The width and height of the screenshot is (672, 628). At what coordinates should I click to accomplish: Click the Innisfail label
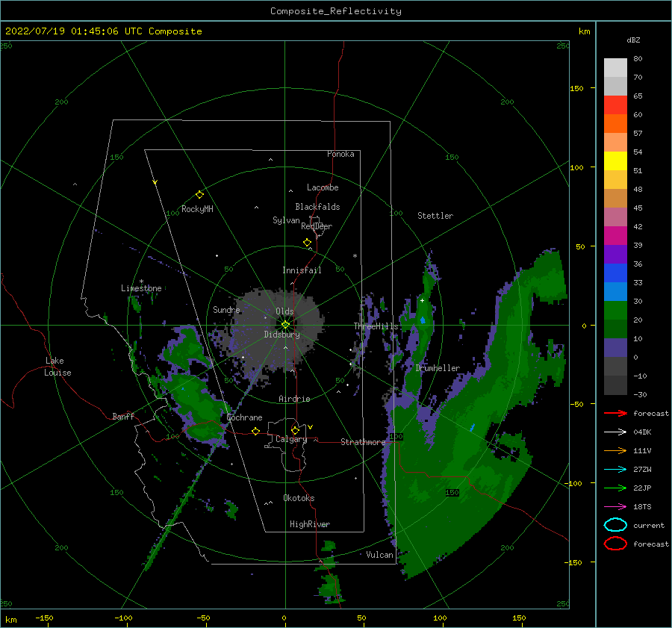(302, 270)
